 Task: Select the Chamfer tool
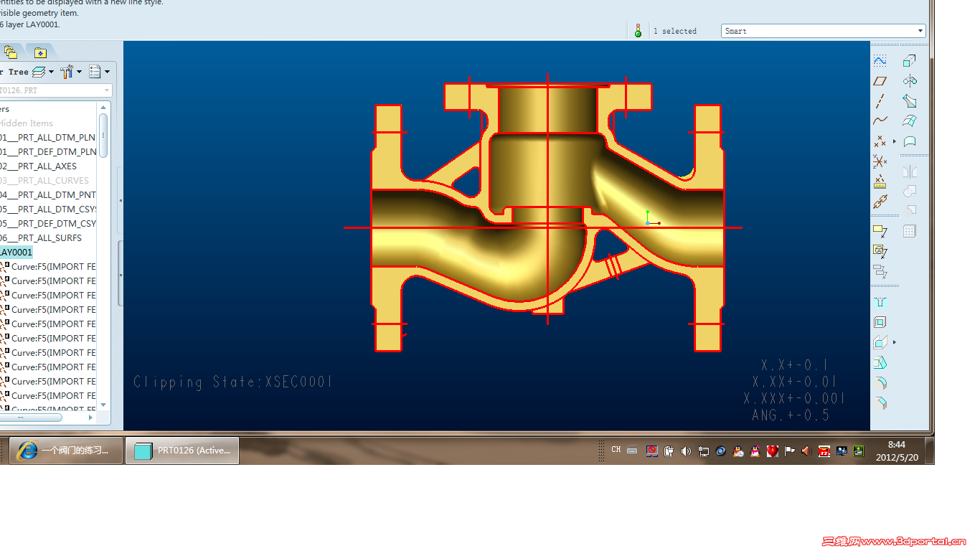tap(880, 403)
